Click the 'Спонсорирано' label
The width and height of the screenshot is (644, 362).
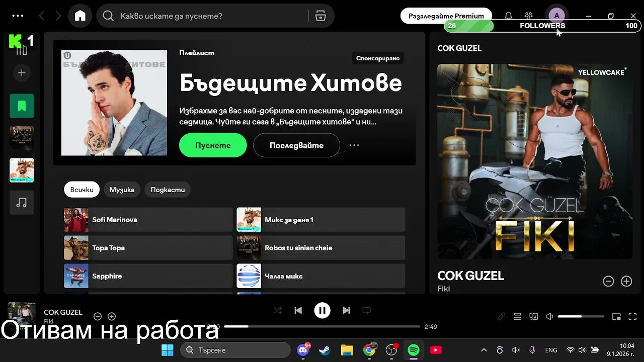point(378,58)
